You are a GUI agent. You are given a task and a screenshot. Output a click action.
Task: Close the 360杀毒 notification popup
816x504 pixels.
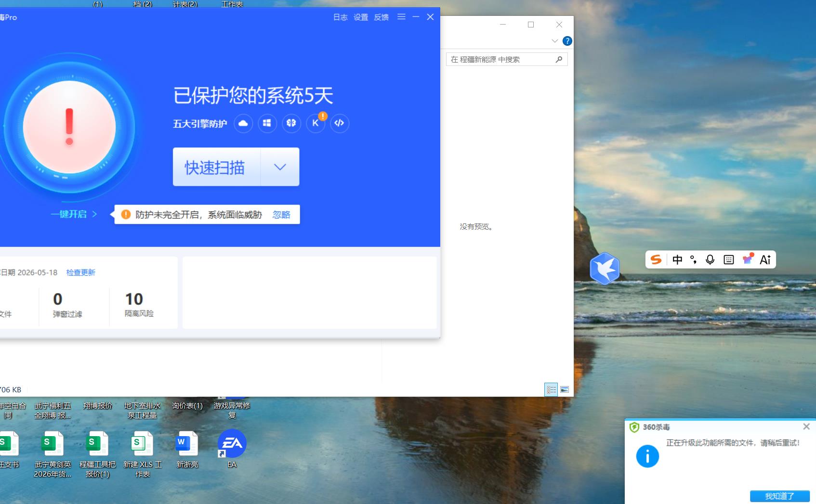click(x=806, y=426)
